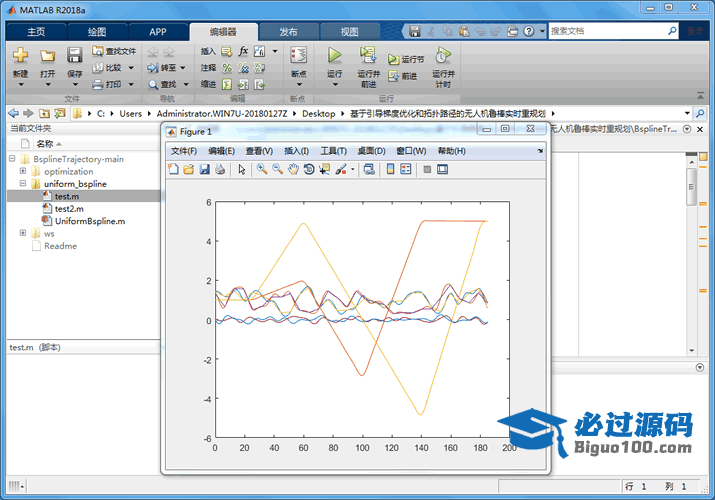Select the Pan hand tool in Figure 1

[293, 170]
